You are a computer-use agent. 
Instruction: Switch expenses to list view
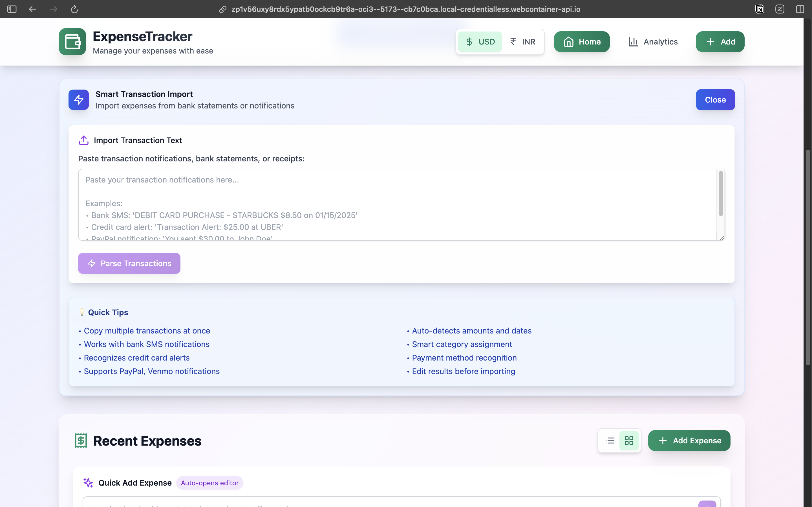[x=610, y=441]
